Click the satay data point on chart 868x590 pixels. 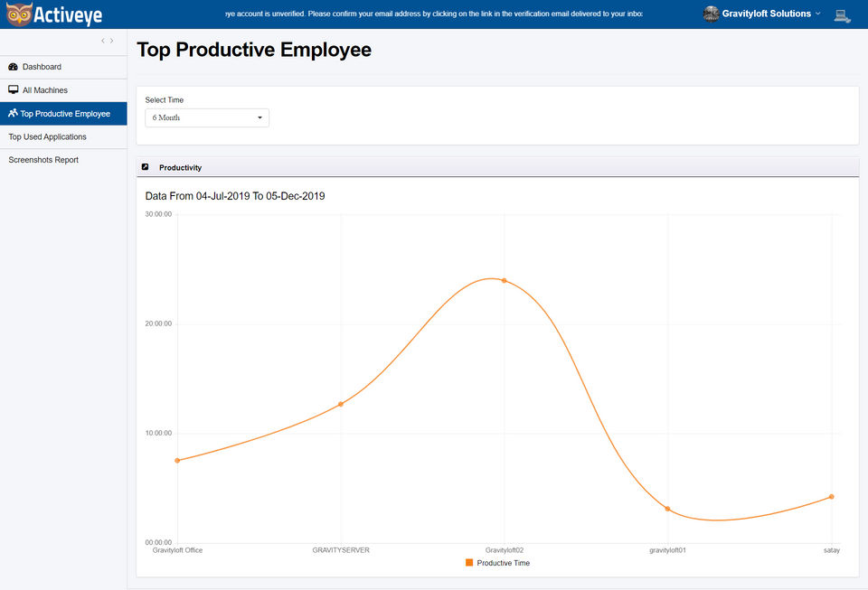831,497
